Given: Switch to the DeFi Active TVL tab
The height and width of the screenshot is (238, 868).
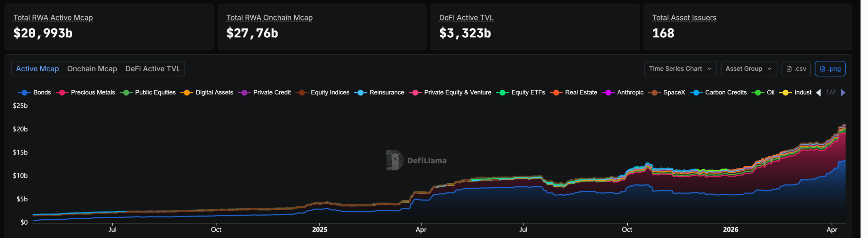Looking at the screenshot, I should coord(153,69).
